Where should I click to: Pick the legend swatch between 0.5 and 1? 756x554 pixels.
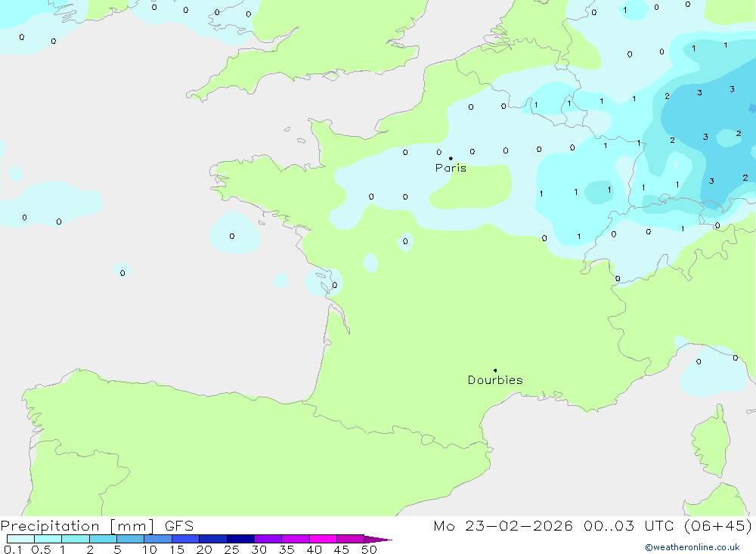(48, 539)
